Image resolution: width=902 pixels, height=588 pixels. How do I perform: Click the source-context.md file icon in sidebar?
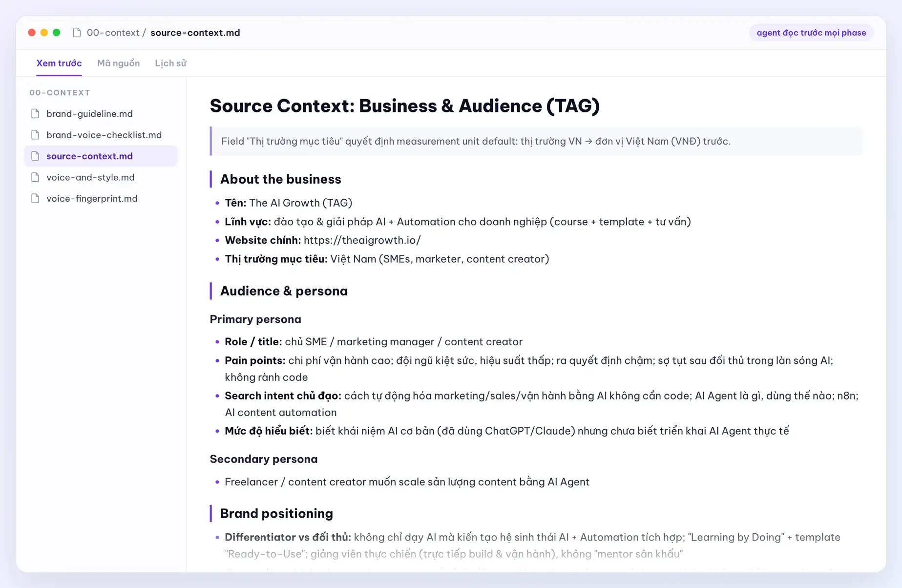(x=35, y=156)
